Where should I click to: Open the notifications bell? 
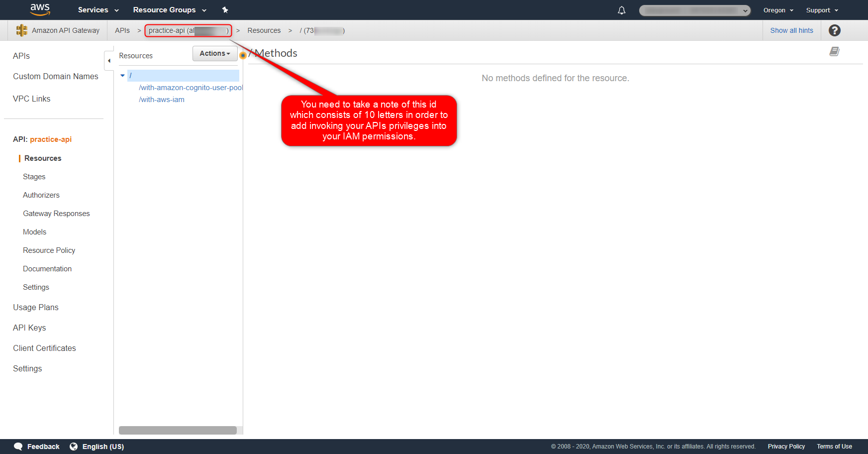pyautogui.click(x=621, y=10)
